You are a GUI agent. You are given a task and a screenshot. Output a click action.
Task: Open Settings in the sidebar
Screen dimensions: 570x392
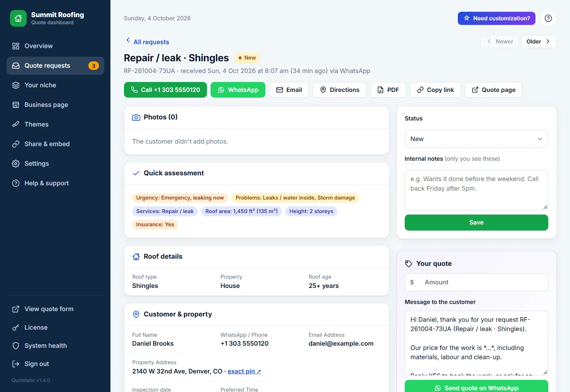tap(55, 164)
